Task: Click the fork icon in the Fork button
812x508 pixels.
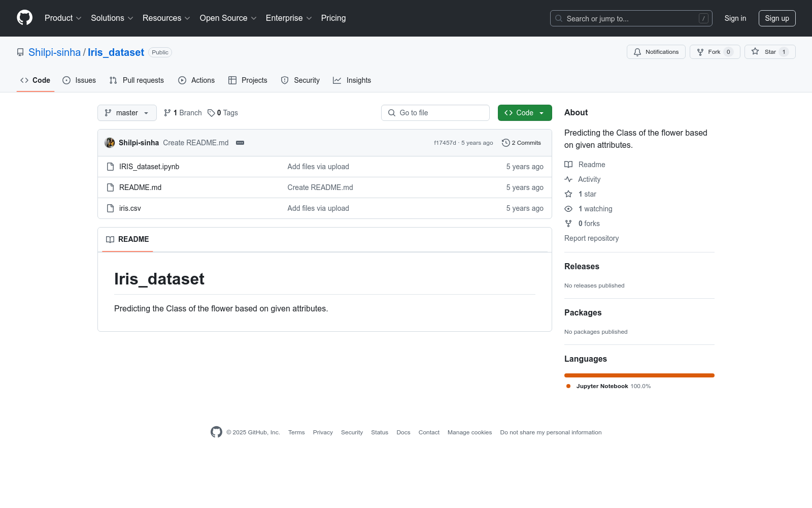Action: [x=700, y=52]
